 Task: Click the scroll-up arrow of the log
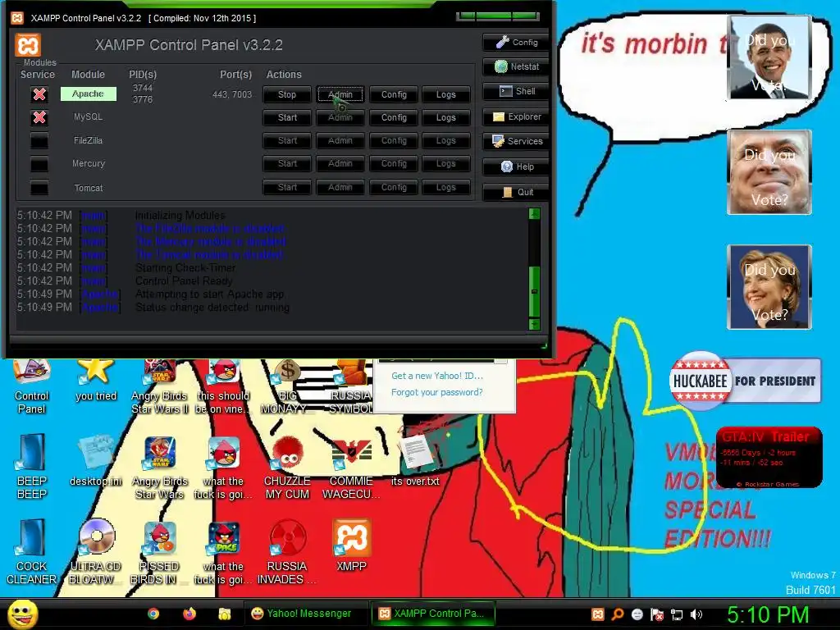click(534, 214)
